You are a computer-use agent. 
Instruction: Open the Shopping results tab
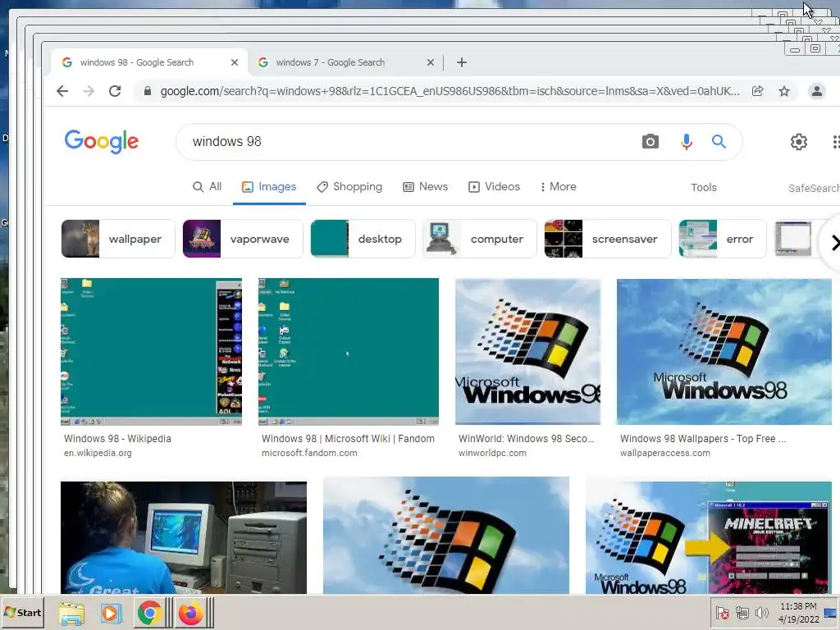(x=349, y=186)
